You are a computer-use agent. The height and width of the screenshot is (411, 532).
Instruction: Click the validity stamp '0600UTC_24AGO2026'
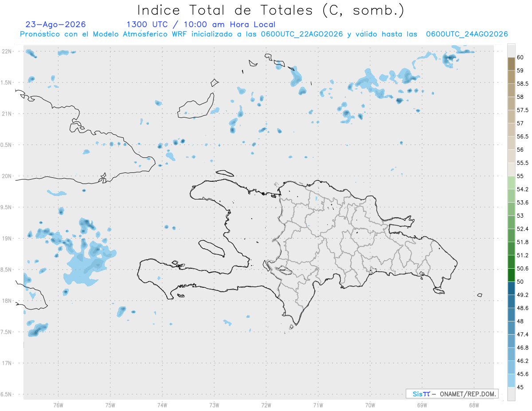pos(467,34)
